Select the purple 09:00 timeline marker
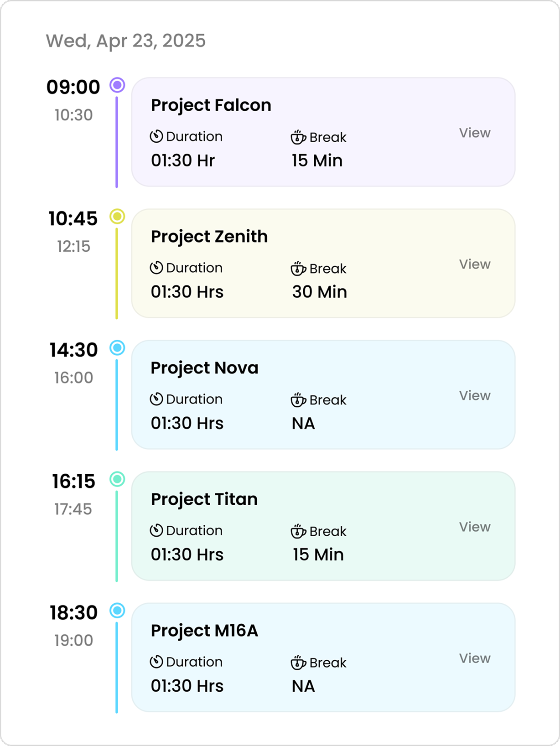Viewport: 560px width, 746px height. coord(117,85)
